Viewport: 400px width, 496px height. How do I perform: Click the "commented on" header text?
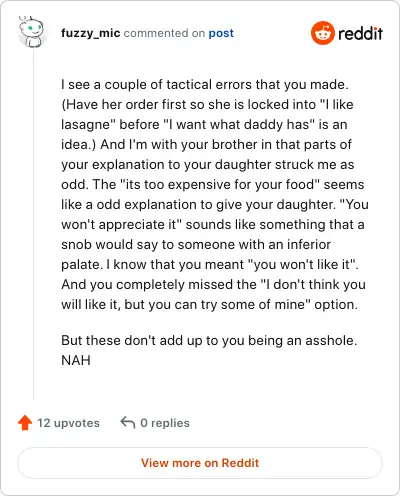click(164, 33)
